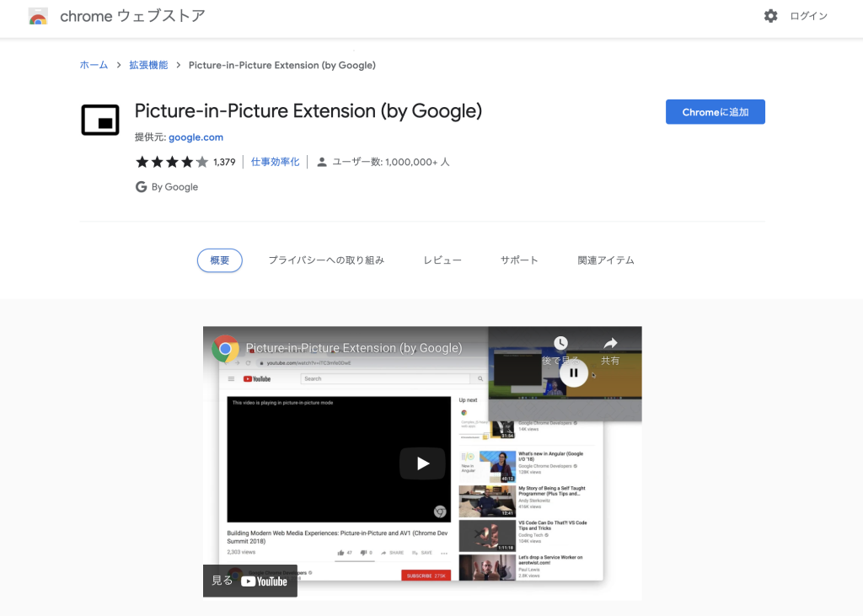Click the pause button overlay in the video
Screen dimensions: 863x616
574,372
